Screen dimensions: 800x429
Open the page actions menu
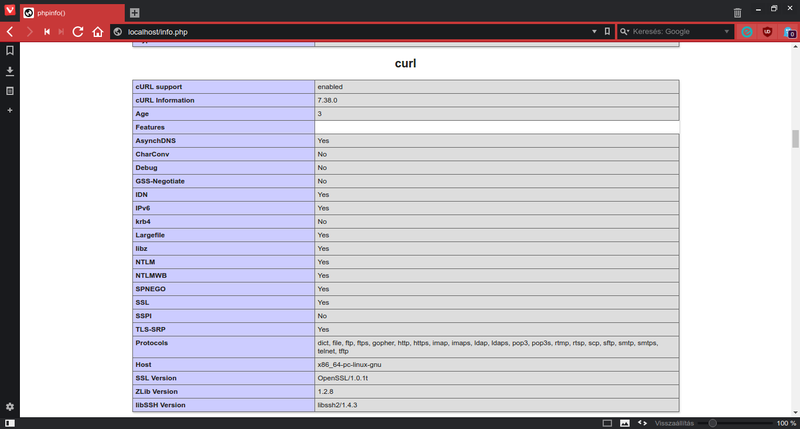(642, 423)
